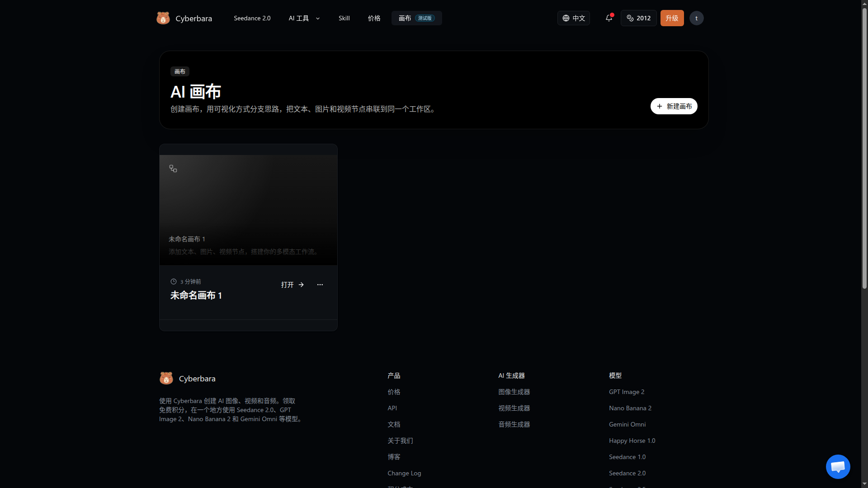Image resolution: width=868 pixels, height=488 pixels.
Task: Open 音频生成器 footer link
Action: 514,424
